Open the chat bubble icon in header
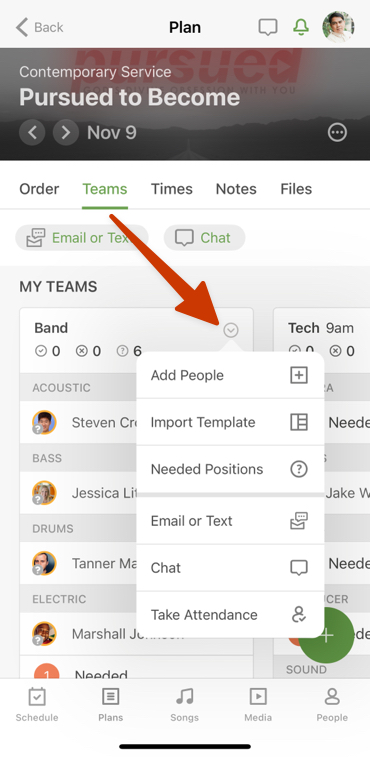This screenshot has width=370, height=757. pyautogui.click(x=268, y=27)
